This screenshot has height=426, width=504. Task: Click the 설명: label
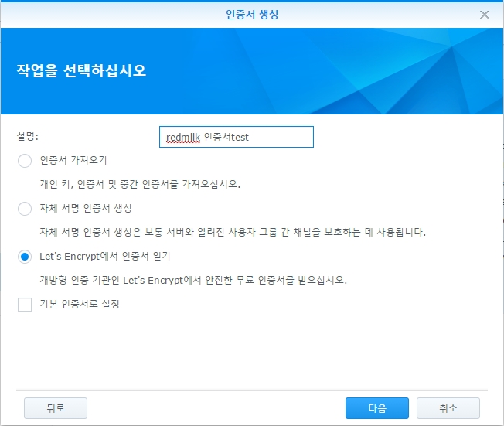pos(28,136)
